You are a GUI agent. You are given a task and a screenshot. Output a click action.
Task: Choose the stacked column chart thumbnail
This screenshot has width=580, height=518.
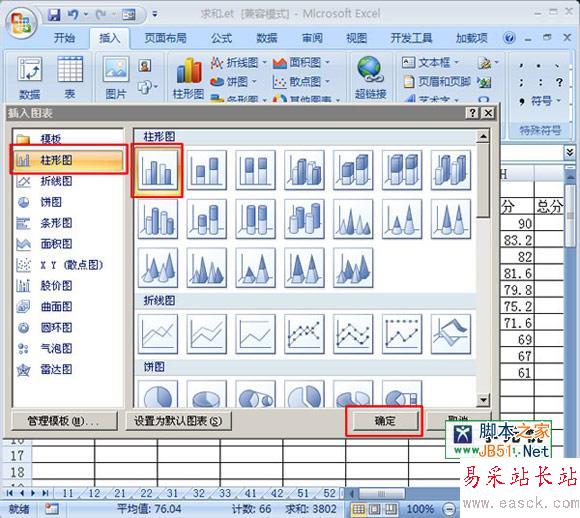(207, 171)
